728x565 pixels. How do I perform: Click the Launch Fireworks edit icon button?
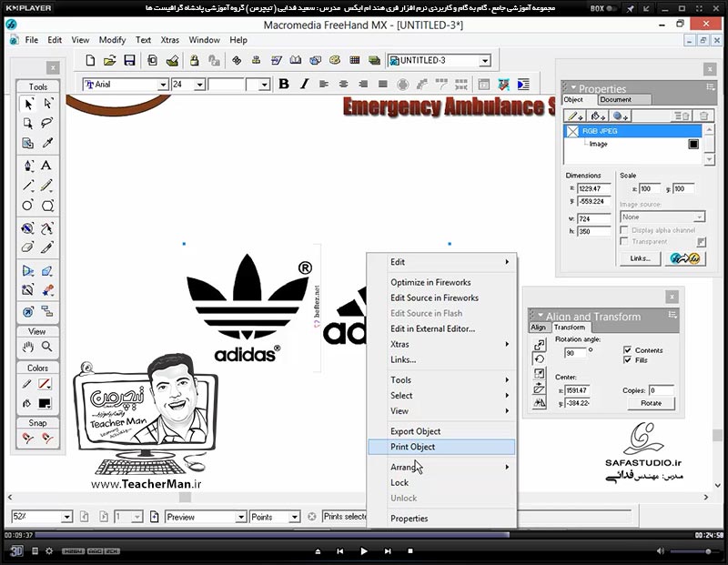click(685, 258)
